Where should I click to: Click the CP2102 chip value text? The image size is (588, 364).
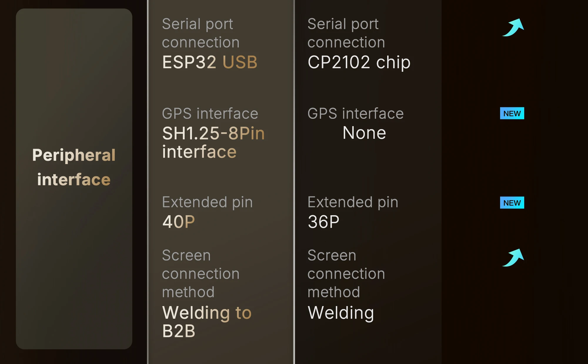coord(359,62)
